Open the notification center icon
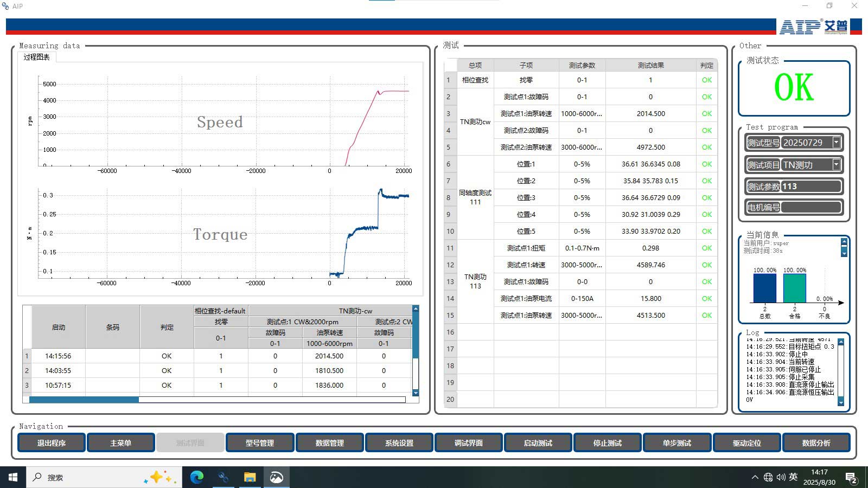The height and width of the screenshot is (488, 868). point(851,477)
